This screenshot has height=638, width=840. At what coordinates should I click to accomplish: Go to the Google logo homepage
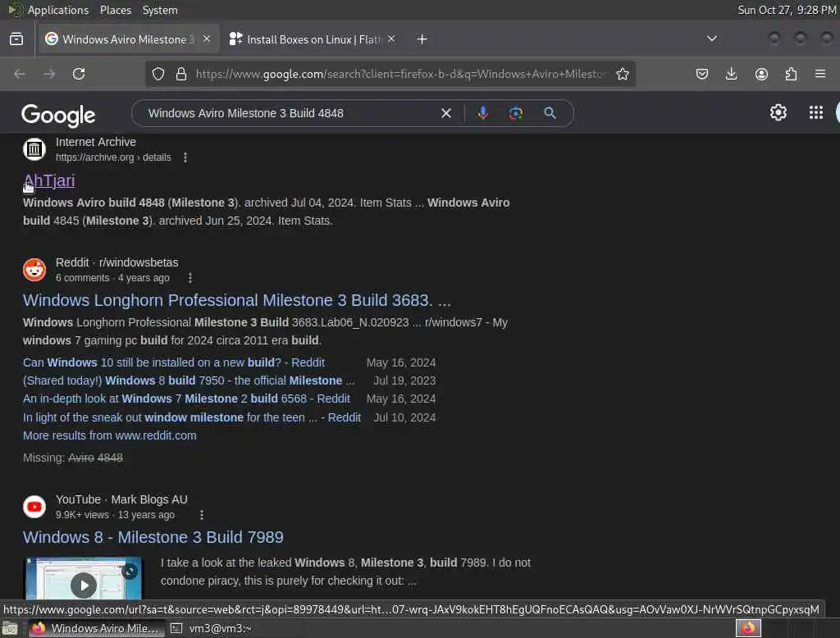point(58,115)
